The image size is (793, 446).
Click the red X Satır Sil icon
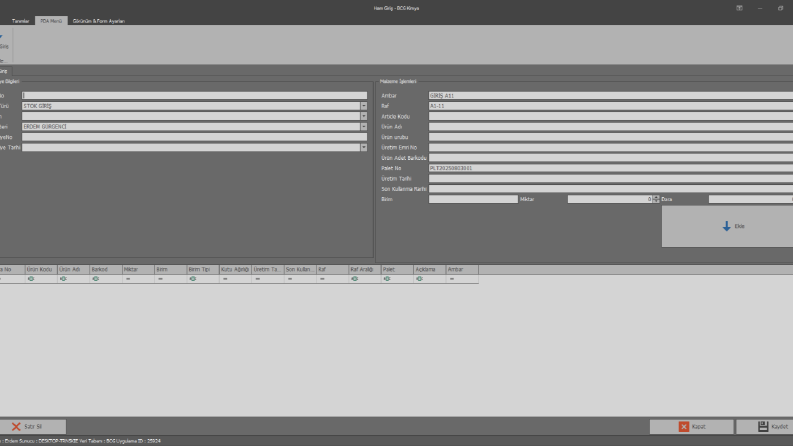click(16, 427)
